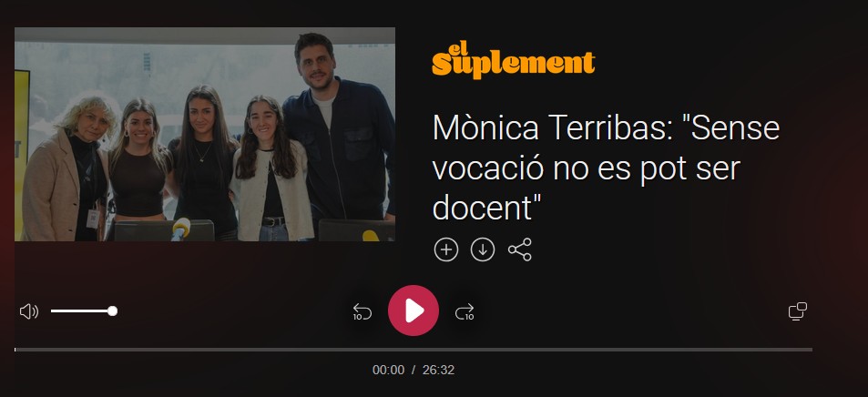
Task: Click the Mònica Terribas episode title
Action: 607,168
